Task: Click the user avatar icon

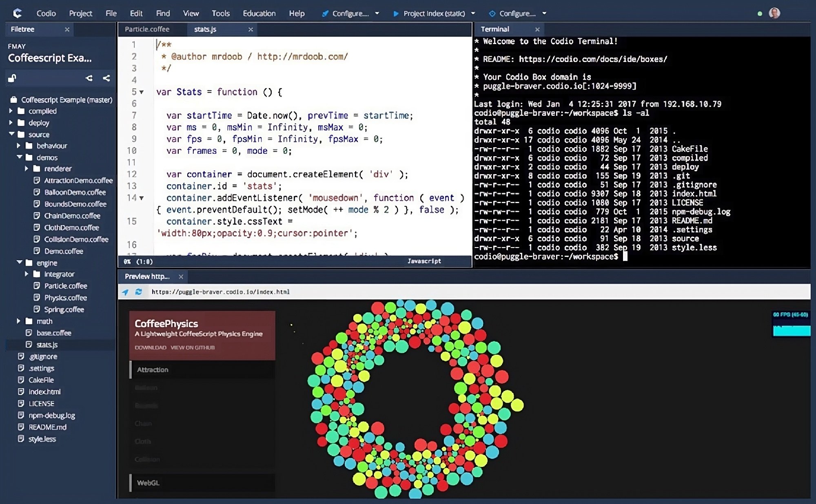Action: point(774,13)
